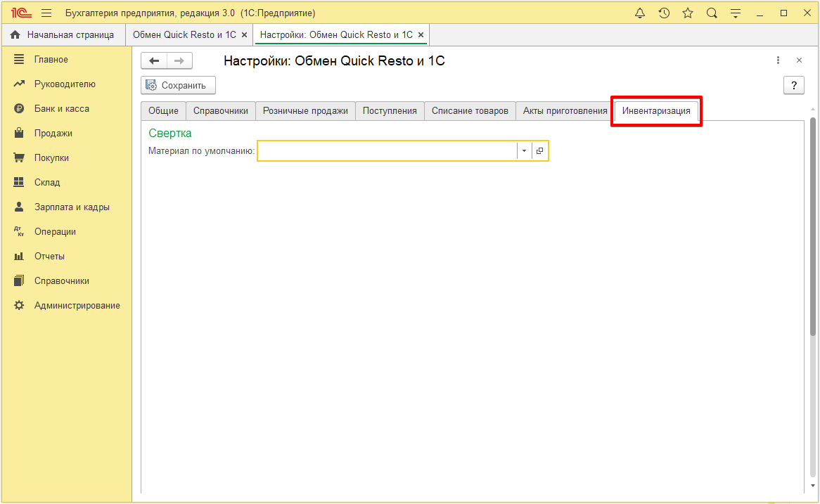The image size is (820, 504).
Task: Close the settings form with the X
Action: [x=799, y=60]
